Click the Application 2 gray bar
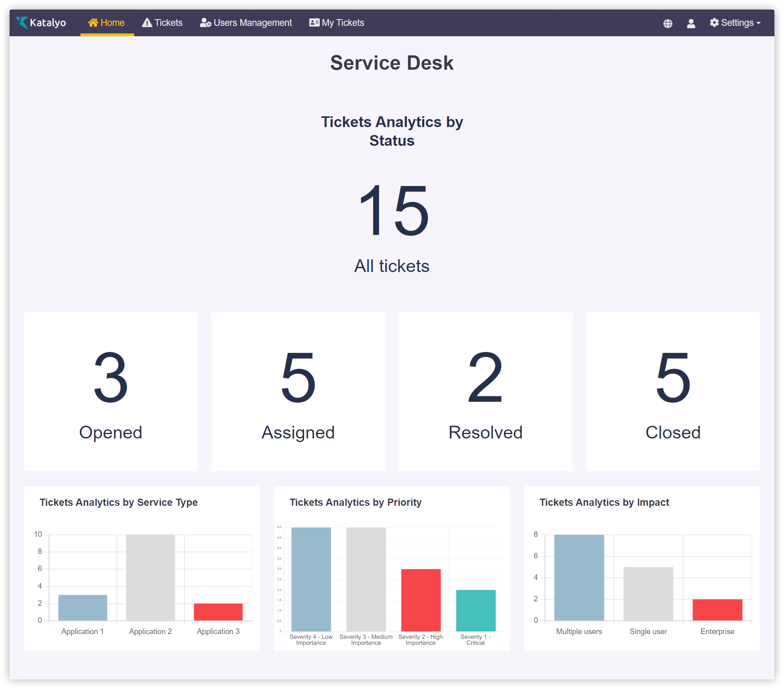 [150, 577]
